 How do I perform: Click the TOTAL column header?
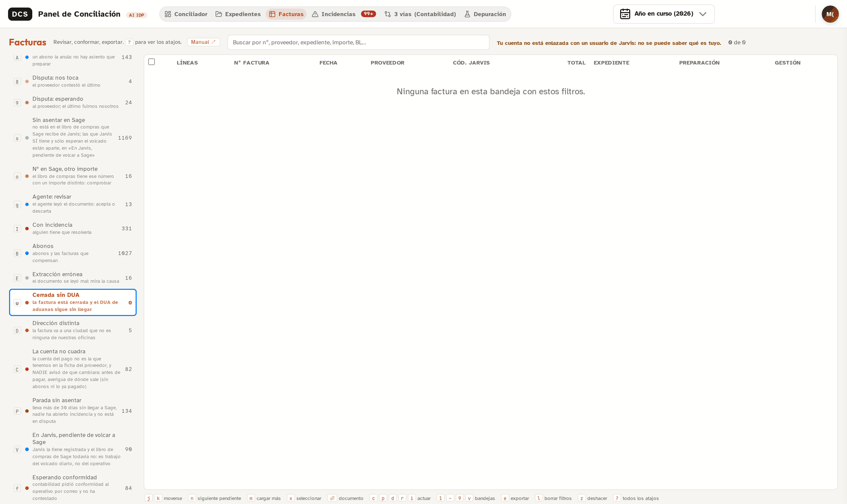[x=576, y=63]
